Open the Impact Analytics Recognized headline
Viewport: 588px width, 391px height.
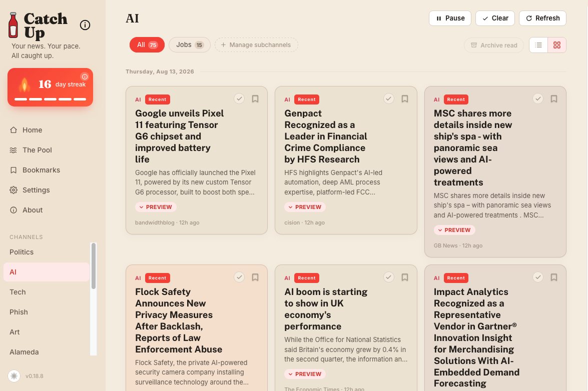point(476,337)
